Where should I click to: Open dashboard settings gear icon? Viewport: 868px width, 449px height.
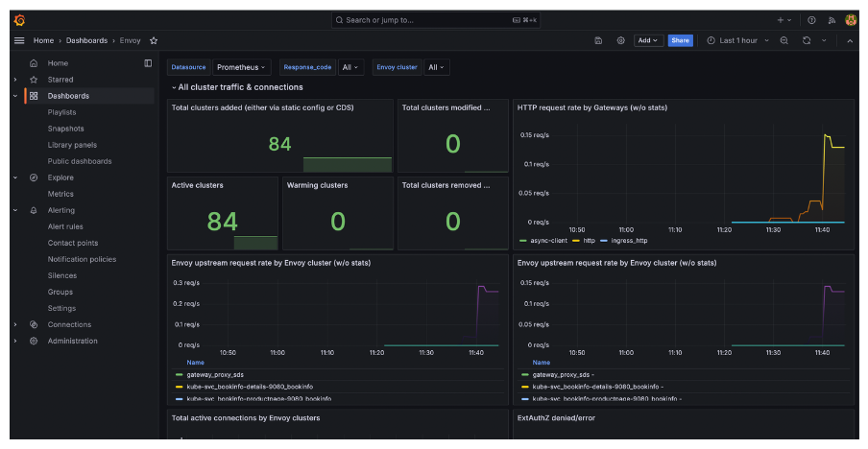tap(621, 40)
